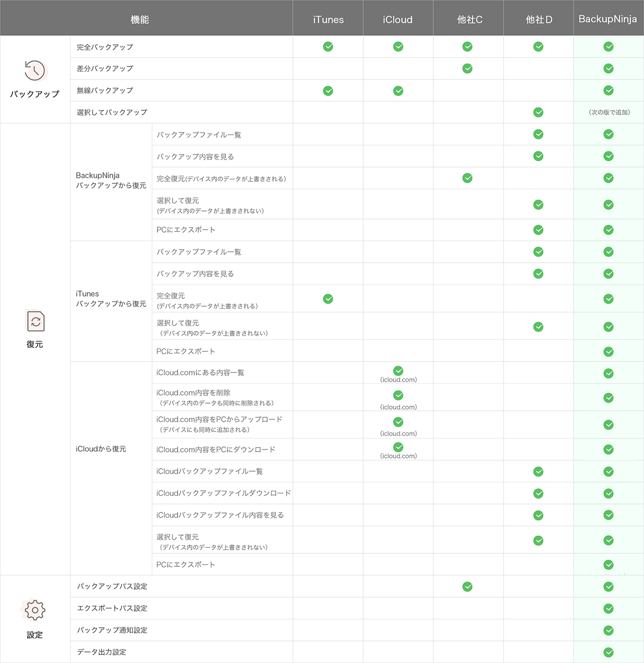The width and height of the screenshot is (644, 663).
Task: Click BackupNinja checkmark for iCloudバックアップファイルダウンロード
Action: click(x=609, y=493)
